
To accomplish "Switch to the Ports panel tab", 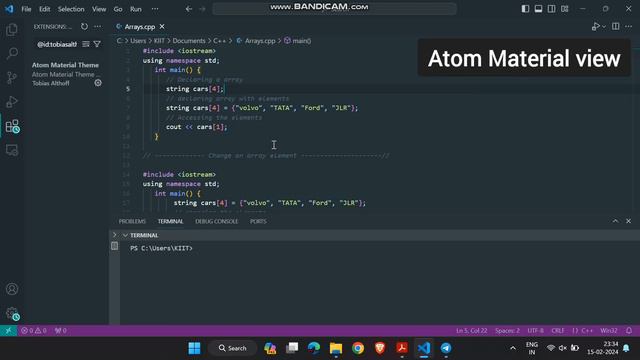I will pyautogui.click(x=258, y=221).
